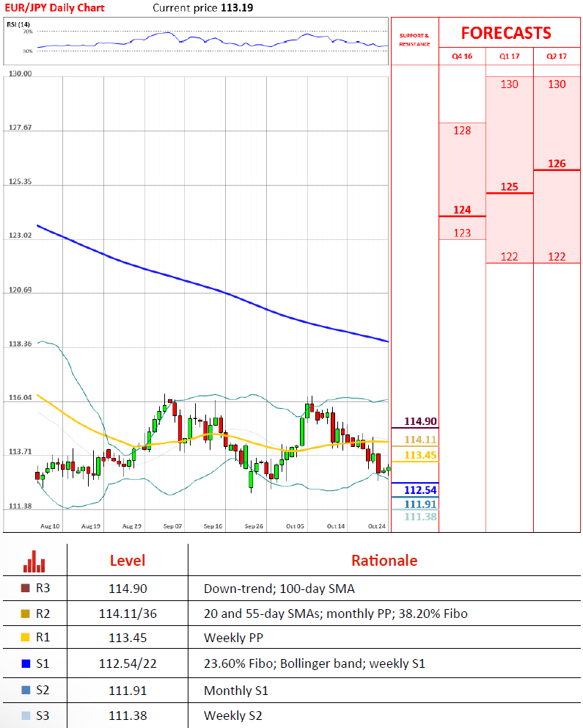Click the 'Monthly S1' rationale
The image size is (583, 728).
coord(236,691)
